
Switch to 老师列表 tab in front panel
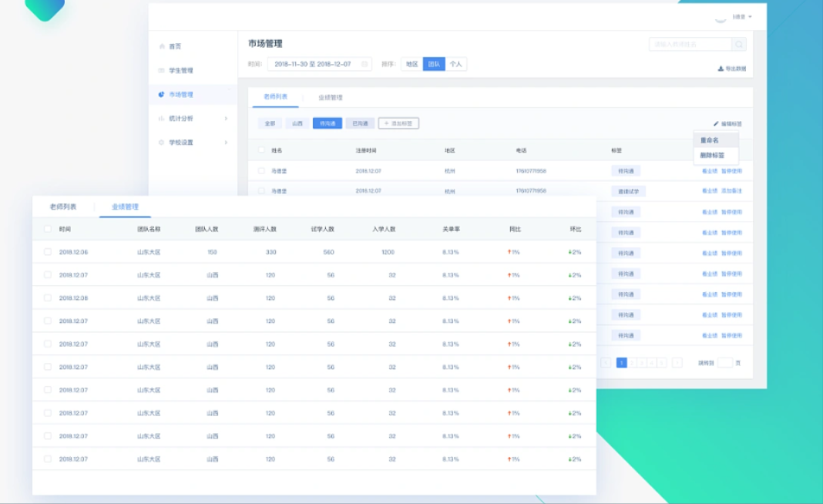pos(63,207)
